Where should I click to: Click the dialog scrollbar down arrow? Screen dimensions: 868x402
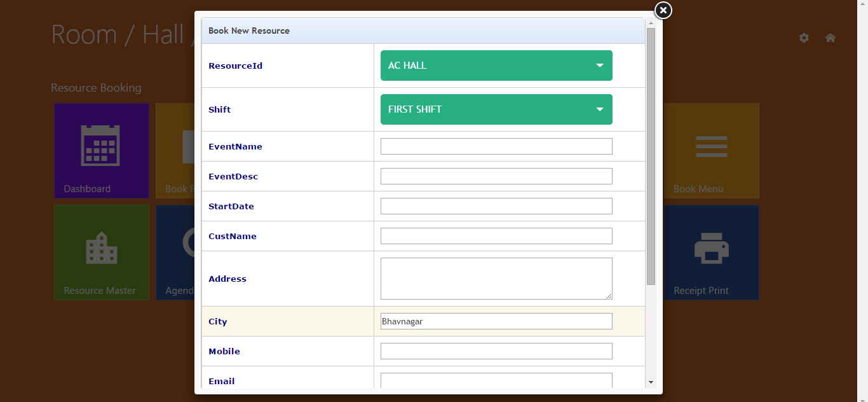[651, 382]
